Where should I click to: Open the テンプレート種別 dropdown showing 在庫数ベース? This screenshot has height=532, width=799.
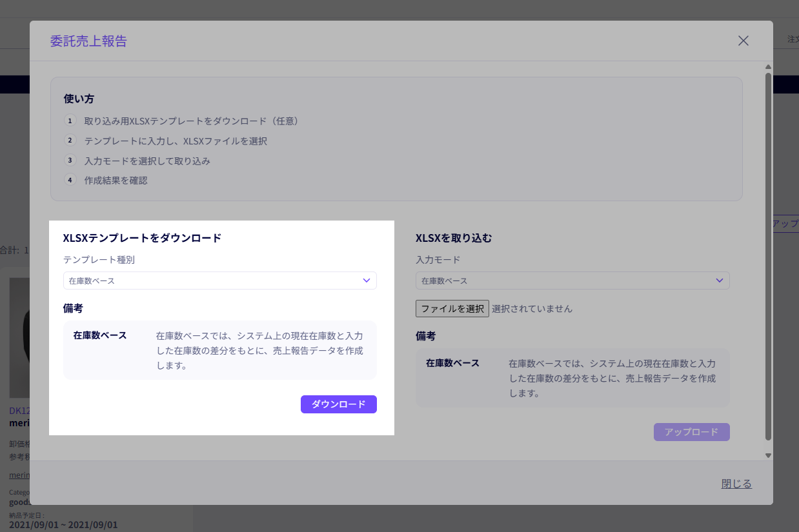coord(219,281)
